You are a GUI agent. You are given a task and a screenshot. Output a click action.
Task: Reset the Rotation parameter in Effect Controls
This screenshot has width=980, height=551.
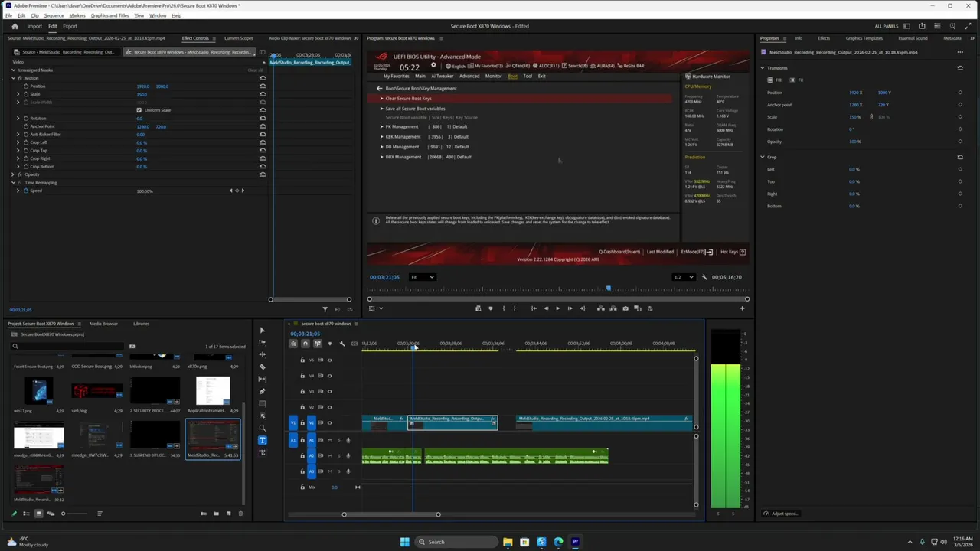(263, 119)
